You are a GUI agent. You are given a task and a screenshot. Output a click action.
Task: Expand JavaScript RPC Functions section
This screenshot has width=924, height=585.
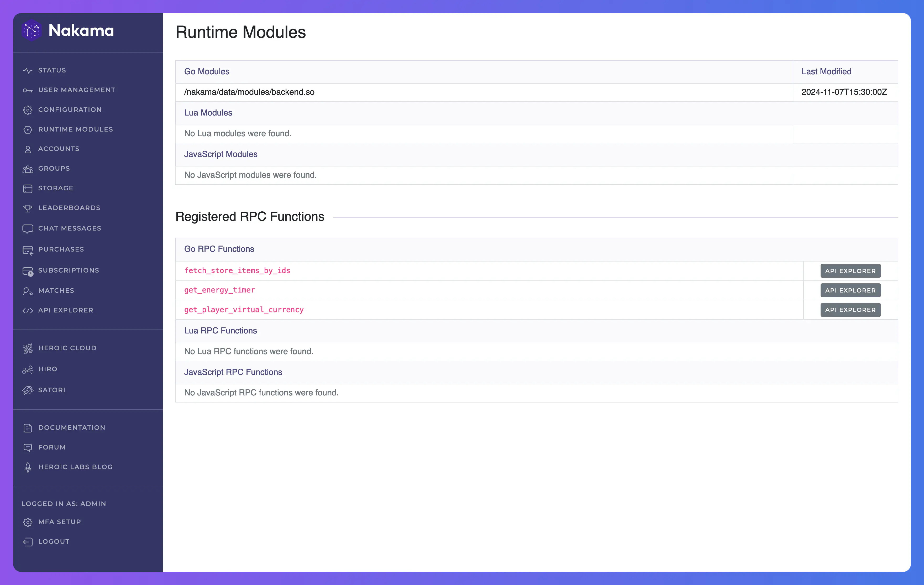click(233, 371)
